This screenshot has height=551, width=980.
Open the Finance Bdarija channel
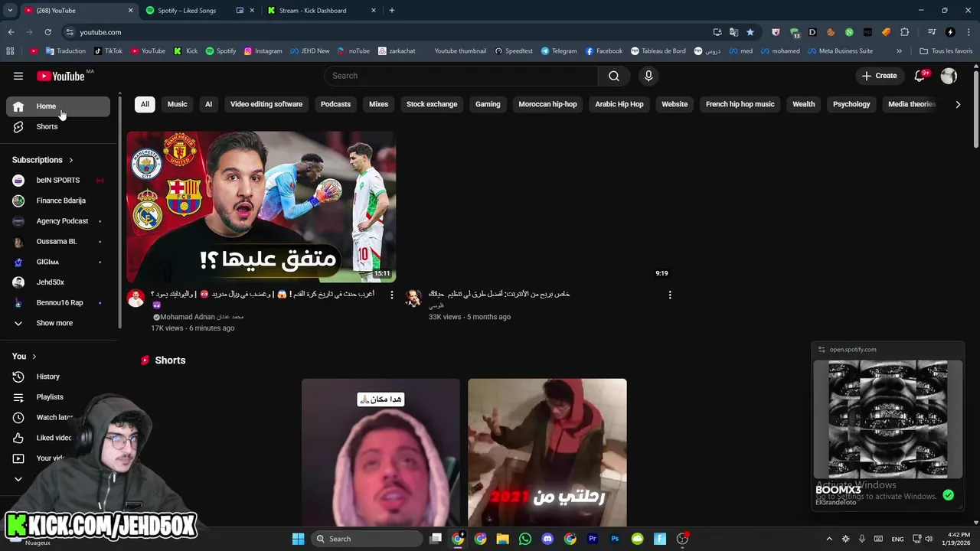58,201
